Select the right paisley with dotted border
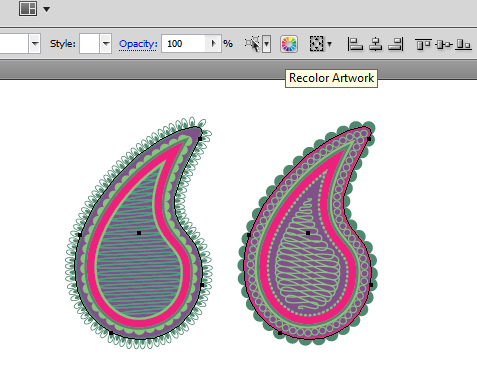The image size is (477, 377). (x=308, y=233)
